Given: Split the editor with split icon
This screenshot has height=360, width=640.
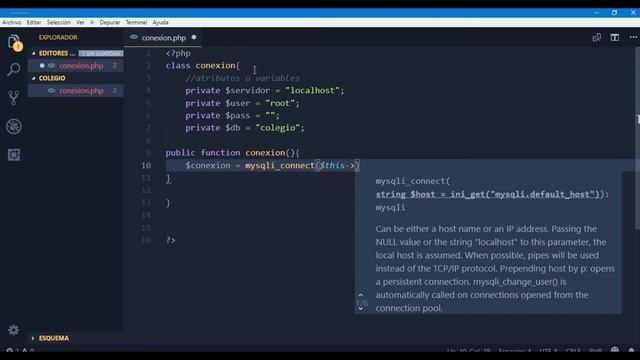Looking at the screenshot, I should [615, 38].
